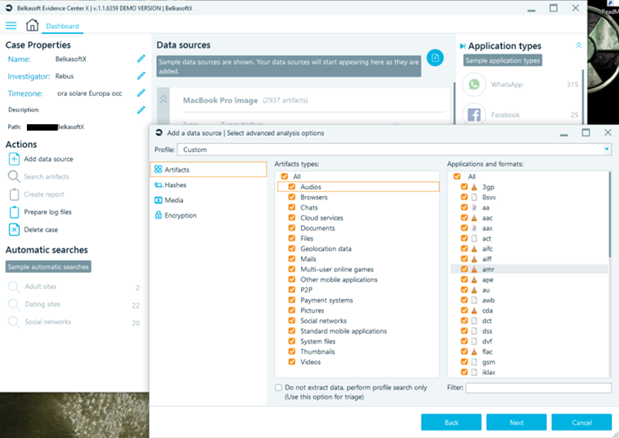The width and height of the screenshot is (619, 438).
Task: Click the VLC cone icon beside flac
Action: (474, 351)
